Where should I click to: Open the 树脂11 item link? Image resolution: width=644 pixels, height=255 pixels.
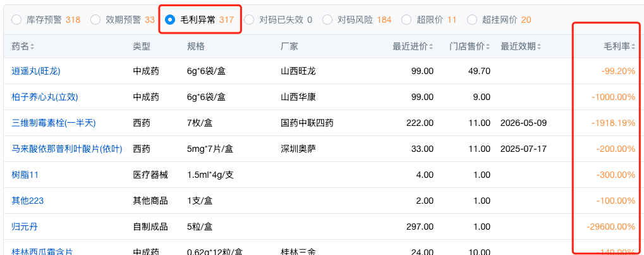[x=25, y=175]
